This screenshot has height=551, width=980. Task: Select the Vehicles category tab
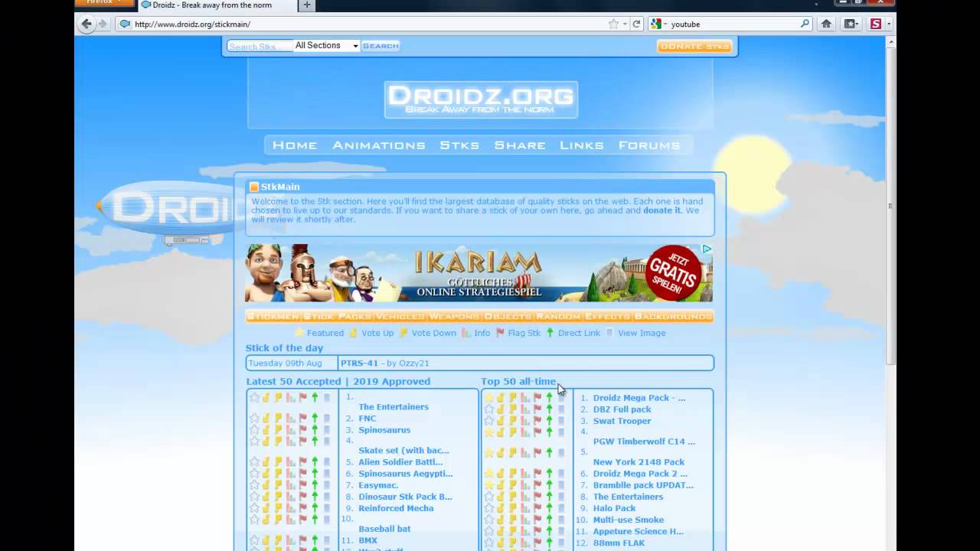(400, 316)
